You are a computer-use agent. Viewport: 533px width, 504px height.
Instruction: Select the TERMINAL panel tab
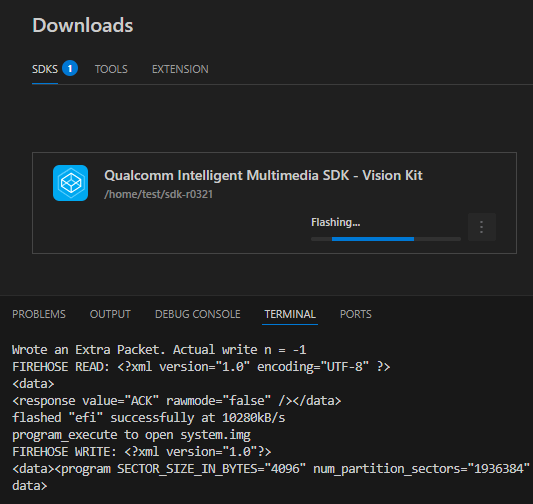pyautogui.click(x=290, y=314)
